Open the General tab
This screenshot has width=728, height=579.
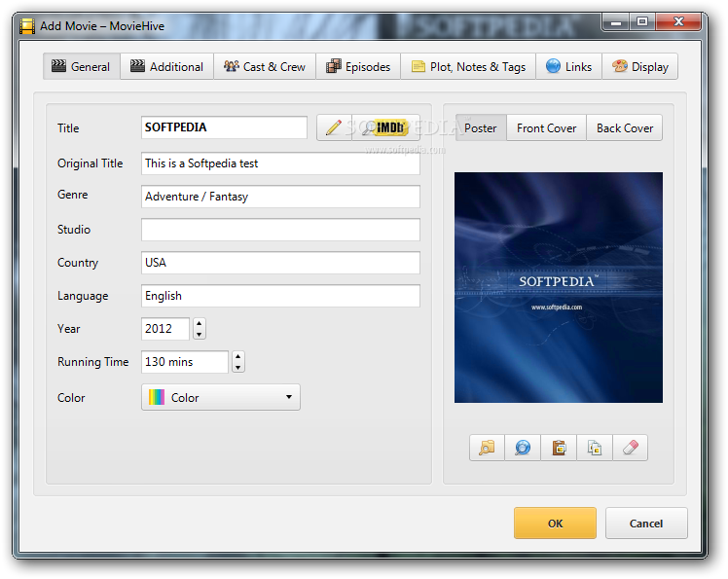click(x=82, y=66)
